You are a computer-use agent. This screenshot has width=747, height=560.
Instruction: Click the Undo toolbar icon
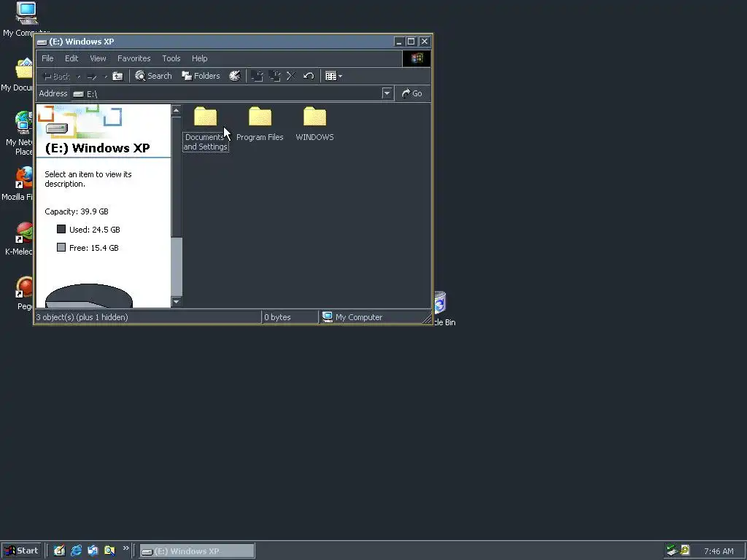point(309,76)
